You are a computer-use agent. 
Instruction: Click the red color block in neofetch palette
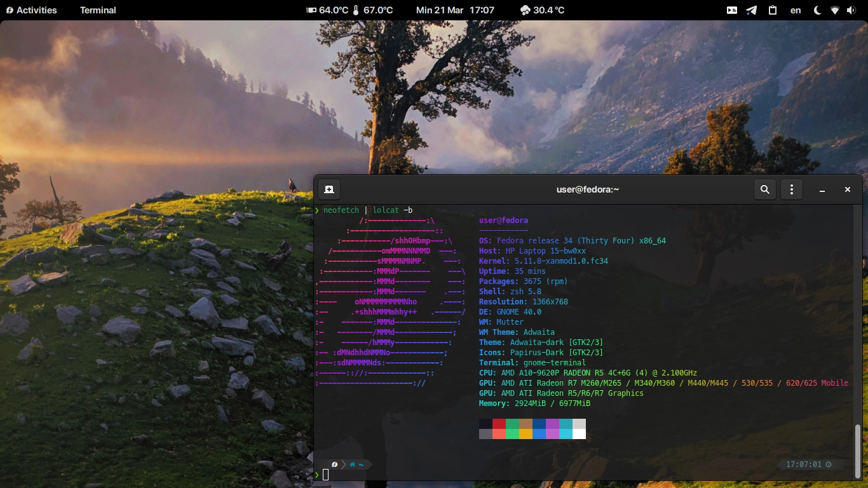(x=499, y=424)
